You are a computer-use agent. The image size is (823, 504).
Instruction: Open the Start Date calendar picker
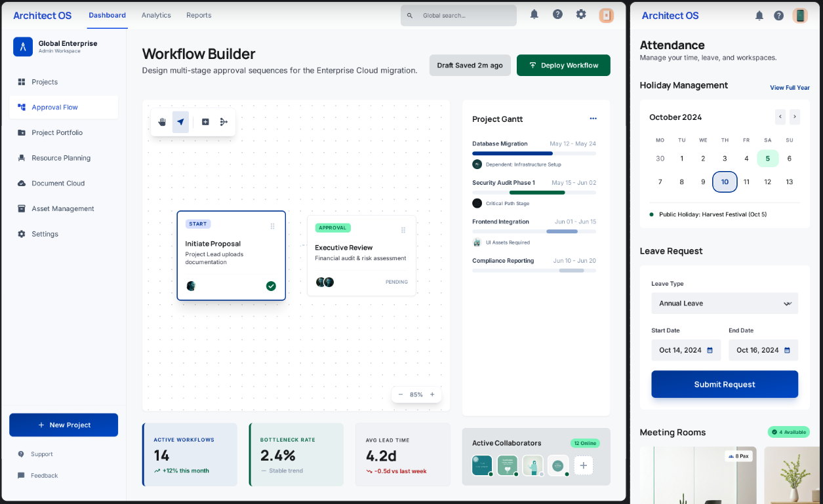(710, 350)
